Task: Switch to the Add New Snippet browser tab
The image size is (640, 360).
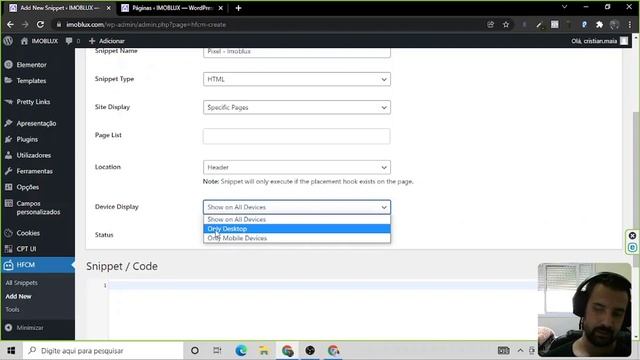Action: point(59,8)
